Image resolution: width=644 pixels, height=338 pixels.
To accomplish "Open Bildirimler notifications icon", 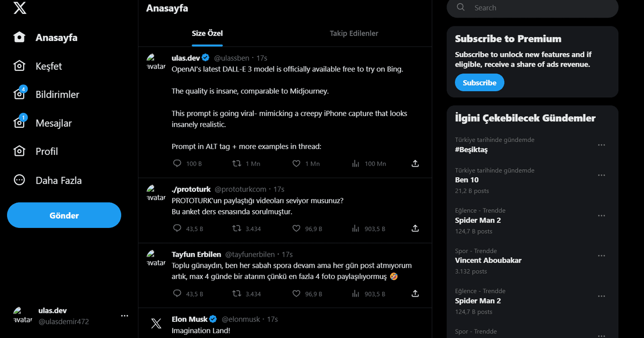I will [x=20, y=94].
